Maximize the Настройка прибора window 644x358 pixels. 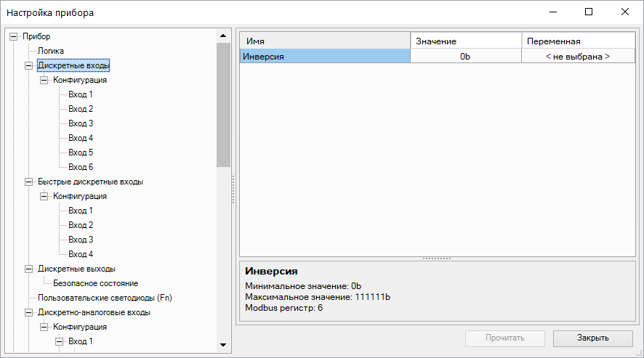click(589, 12)
